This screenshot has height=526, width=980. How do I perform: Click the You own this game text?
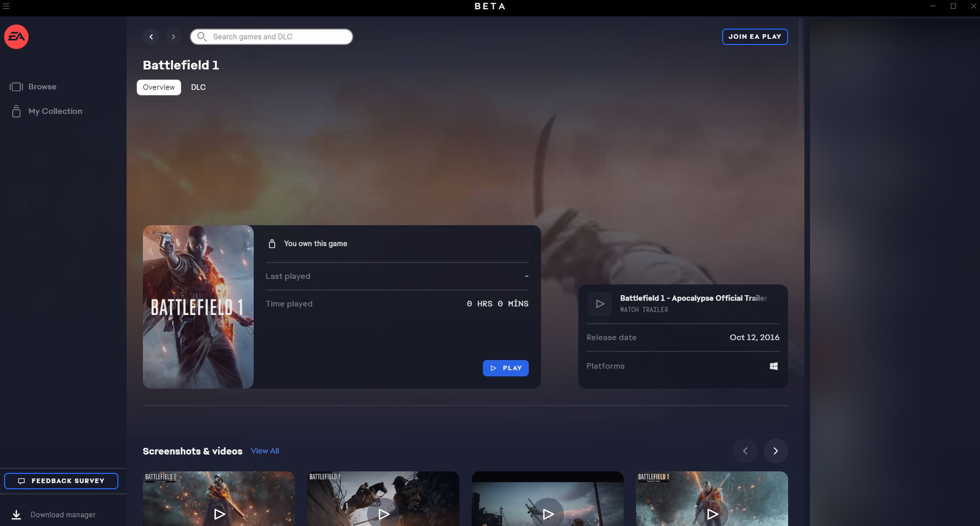click(315, 244)
